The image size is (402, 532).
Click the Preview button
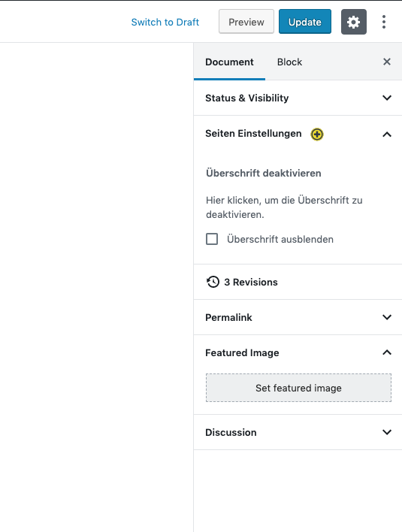246,22
